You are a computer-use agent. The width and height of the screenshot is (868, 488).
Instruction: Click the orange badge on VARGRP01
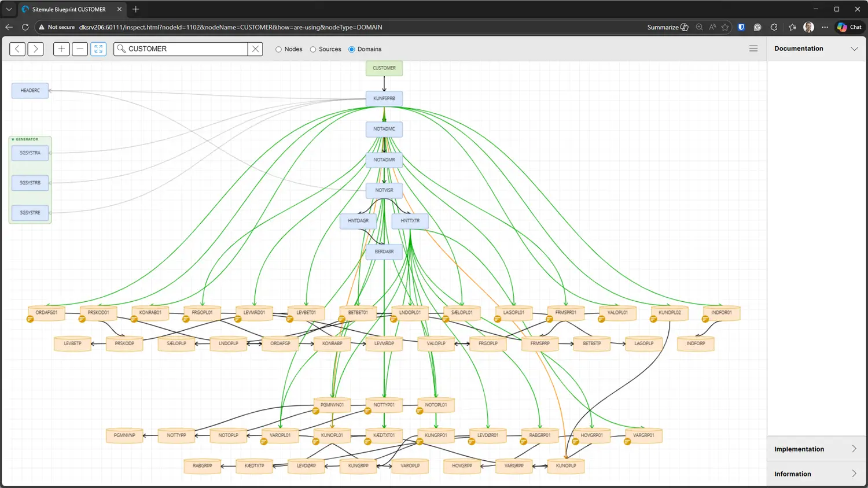click(627, 442)
